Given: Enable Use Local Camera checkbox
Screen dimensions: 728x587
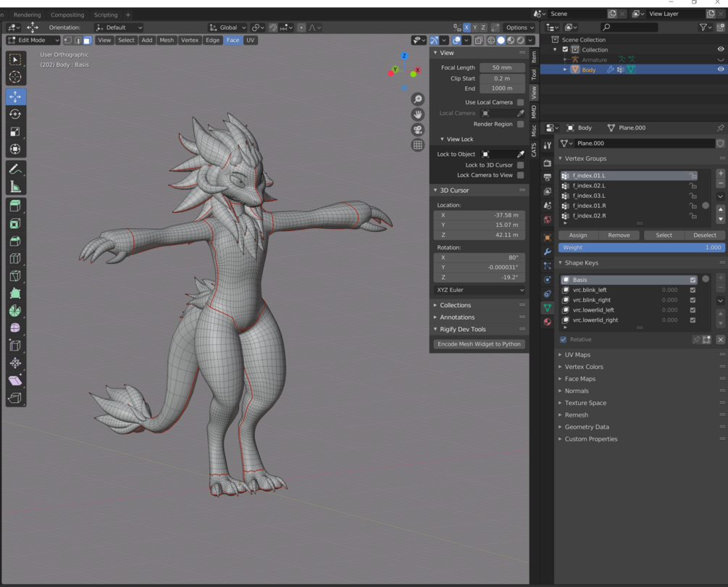Looking at the screenshot, I should coord(520,102).
